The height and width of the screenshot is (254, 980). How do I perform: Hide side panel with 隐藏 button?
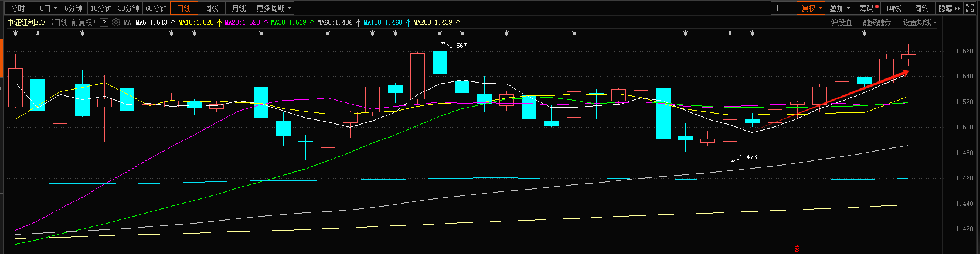(949, 8)
